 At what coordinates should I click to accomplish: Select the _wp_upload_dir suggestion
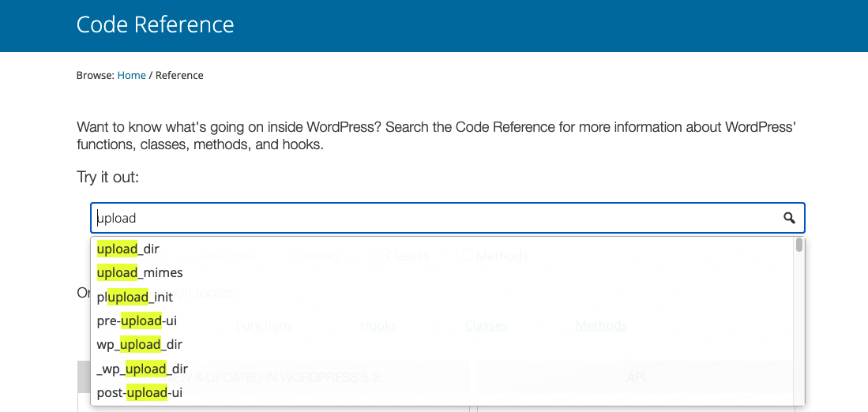(142, 369)
